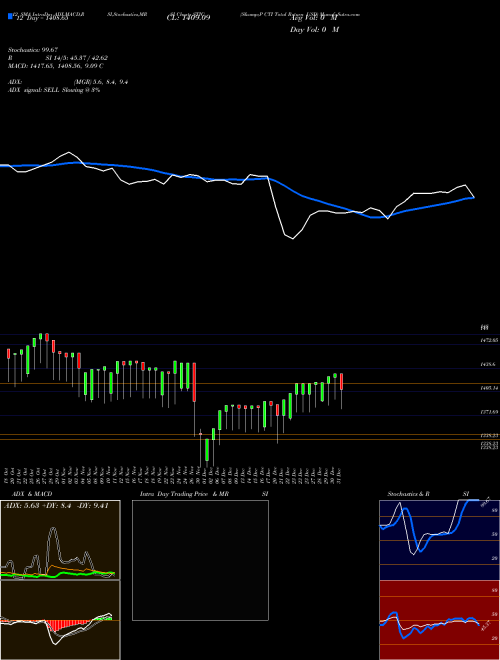Image resolution: width=500 pixels, height=660 pixels.
Task: Open the blue Stochastics chart panel
Action: [439, 540]
